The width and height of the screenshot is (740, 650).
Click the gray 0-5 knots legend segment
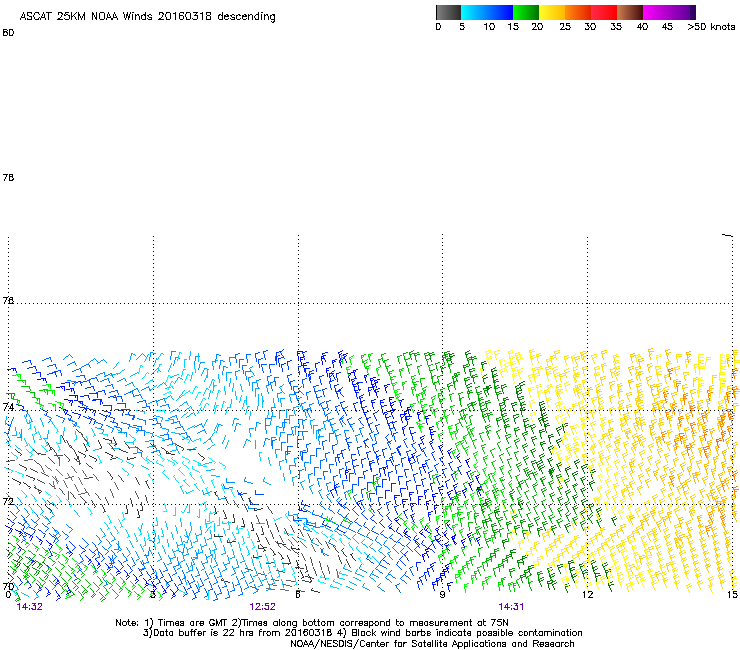(448, 12)
